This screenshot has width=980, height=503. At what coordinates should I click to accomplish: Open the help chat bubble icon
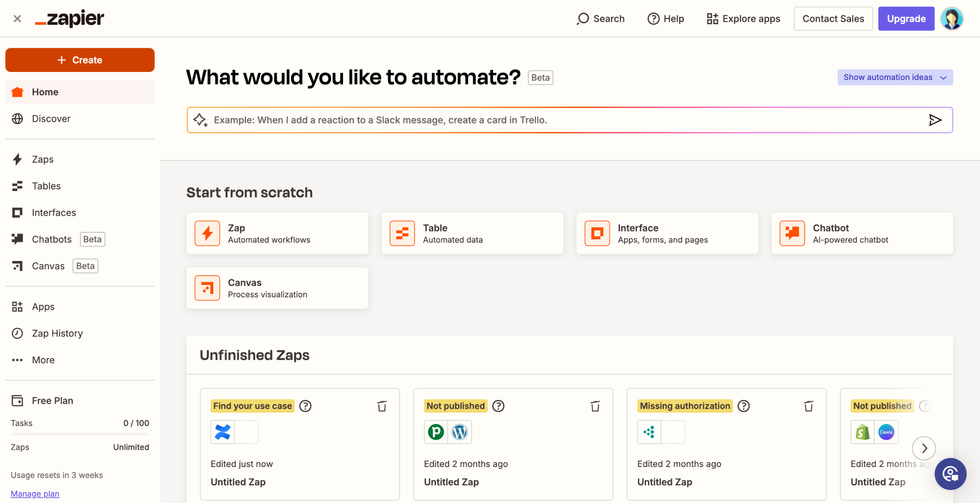point(950,474)
